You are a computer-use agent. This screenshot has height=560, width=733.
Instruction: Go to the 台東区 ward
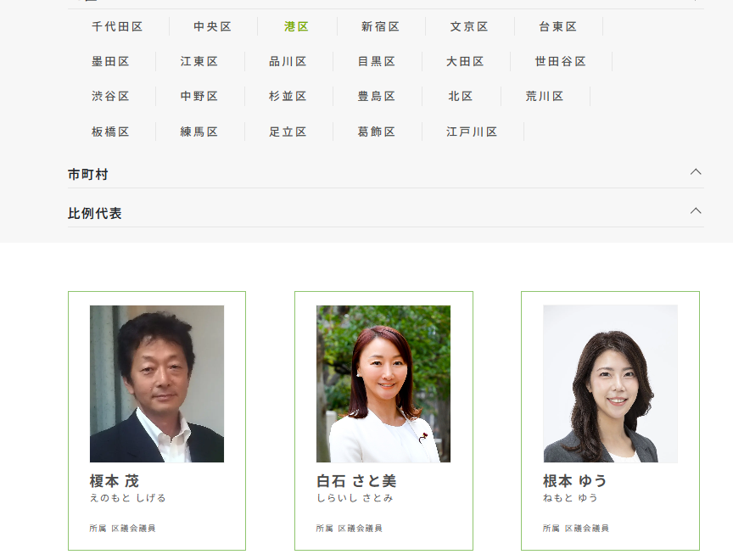pos(558,26)
